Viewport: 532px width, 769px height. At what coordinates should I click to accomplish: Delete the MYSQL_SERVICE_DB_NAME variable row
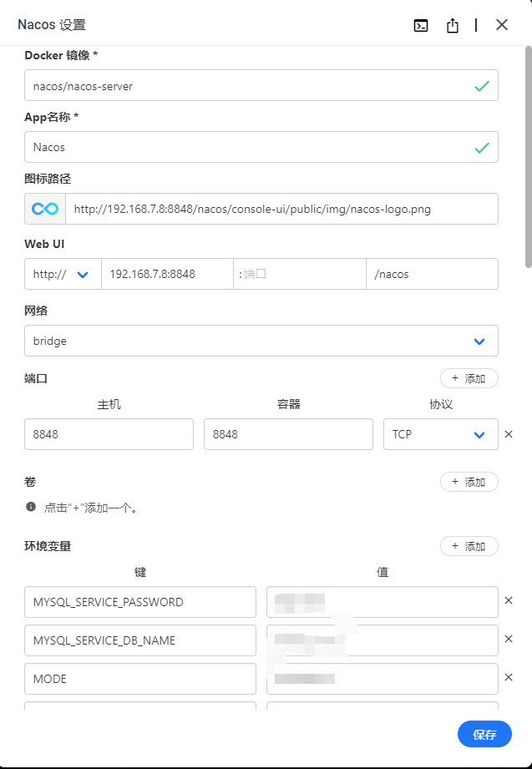[x=509, y=639]
